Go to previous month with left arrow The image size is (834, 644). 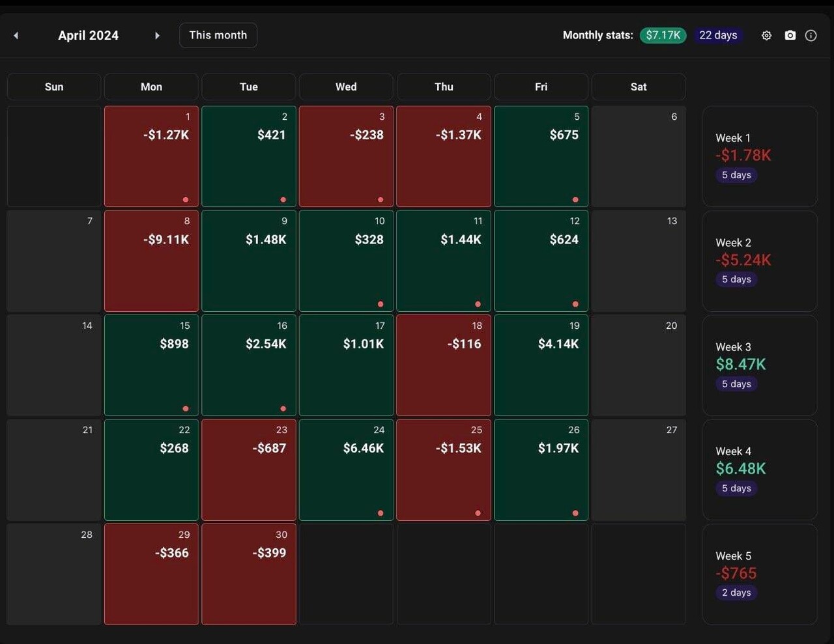[16, 36]
